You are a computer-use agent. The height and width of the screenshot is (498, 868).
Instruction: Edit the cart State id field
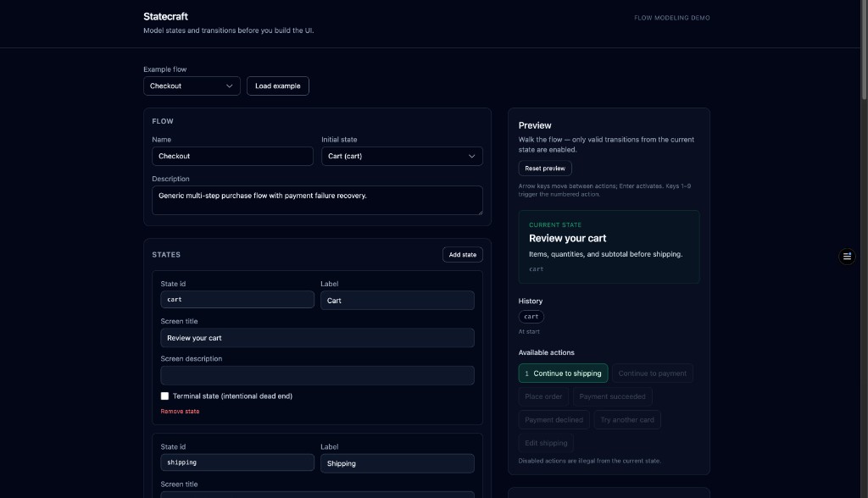237,299
